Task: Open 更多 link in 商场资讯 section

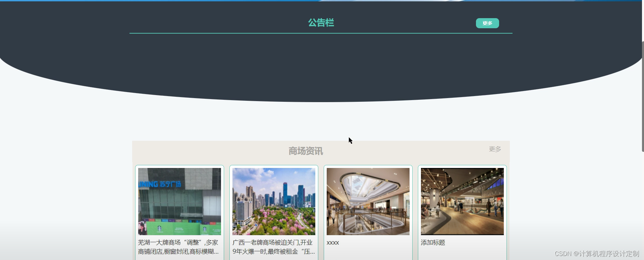Action: pyautogui.click(x=495, y=149)
